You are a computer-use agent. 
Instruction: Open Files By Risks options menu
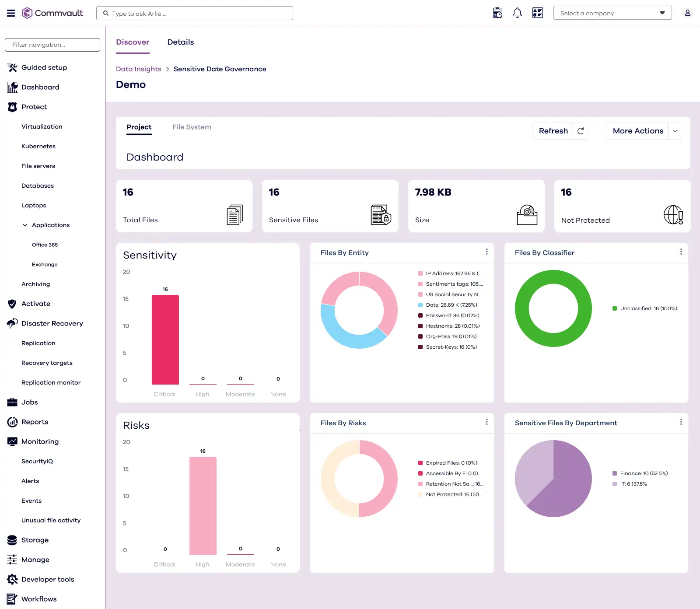pos(486,422)
